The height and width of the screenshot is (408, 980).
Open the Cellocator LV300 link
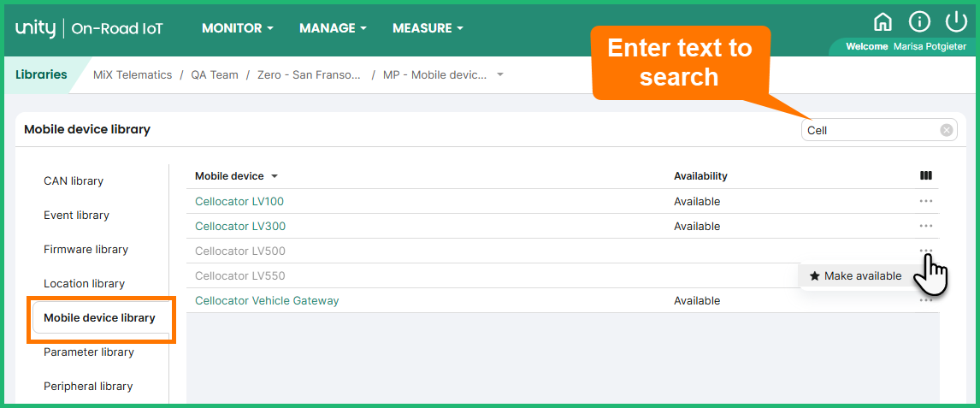[x=240, y=226]
